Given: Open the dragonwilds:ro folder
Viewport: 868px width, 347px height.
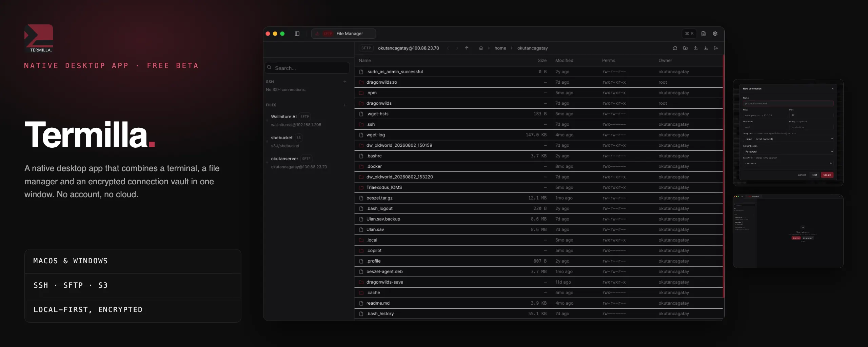Looking at the screenshot, I should pyautogui.click(x=538, y=82).
